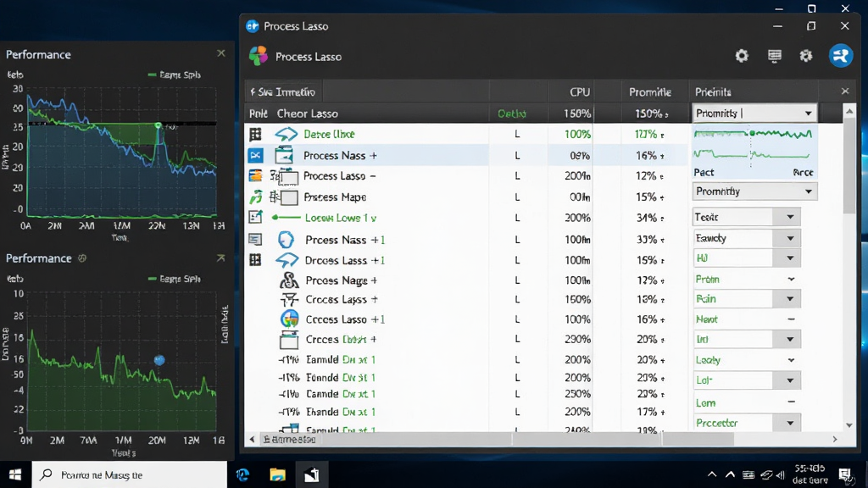Click the Derce Uhce process arrow icon
This screenshot has width=868, height=488.
[x=287, y=134]
